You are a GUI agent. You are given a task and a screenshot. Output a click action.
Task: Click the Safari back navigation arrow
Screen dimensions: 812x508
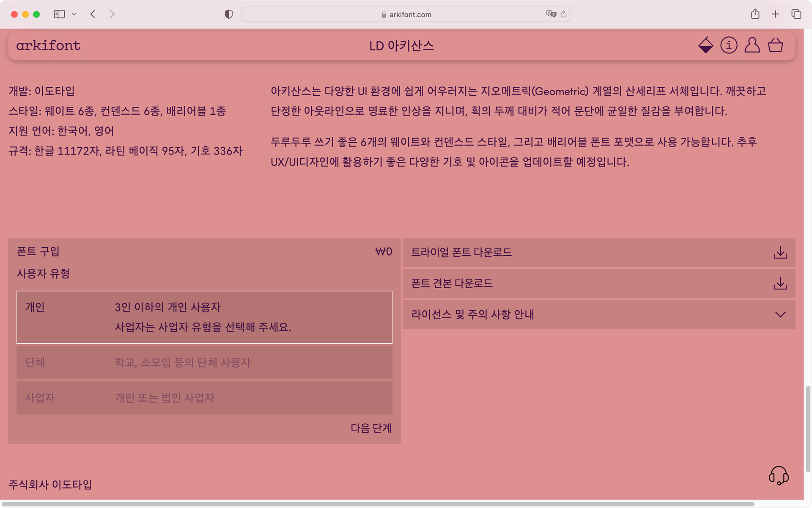click(93, 14)
